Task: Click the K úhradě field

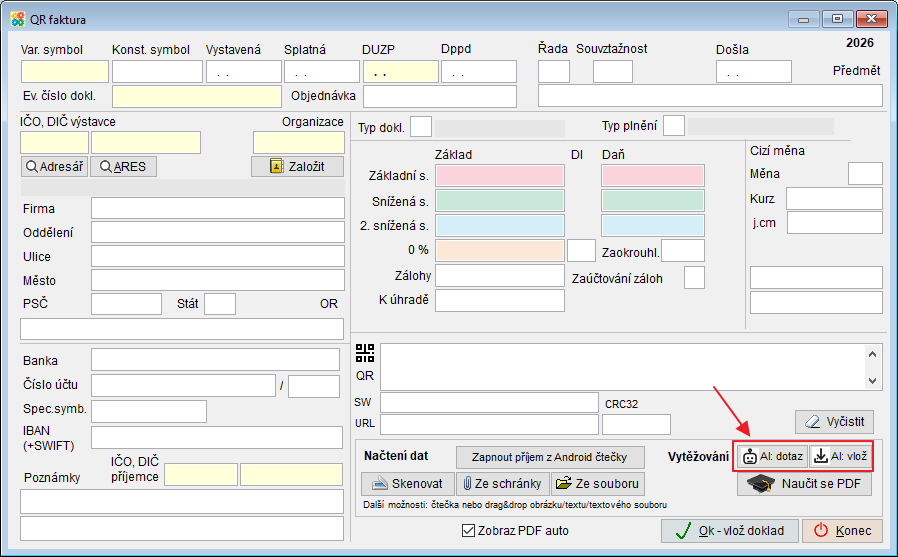Action: (500, 301)
